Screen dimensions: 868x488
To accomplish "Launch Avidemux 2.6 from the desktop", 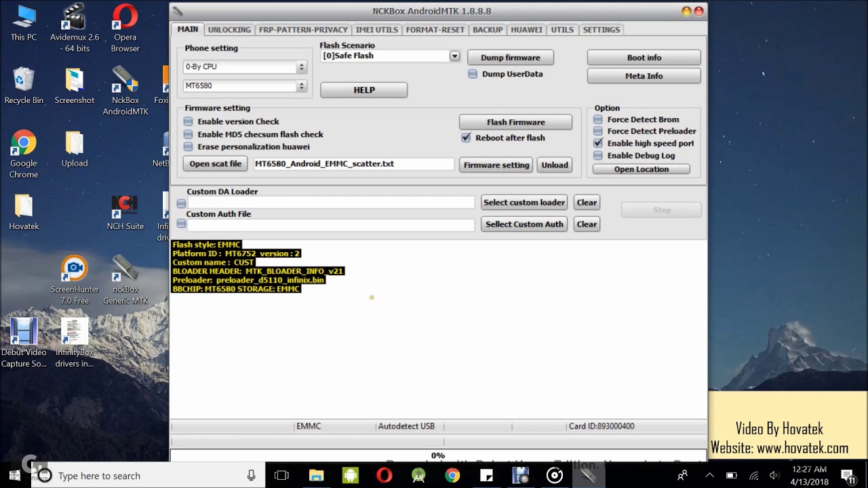I will [x=75, y=28].
